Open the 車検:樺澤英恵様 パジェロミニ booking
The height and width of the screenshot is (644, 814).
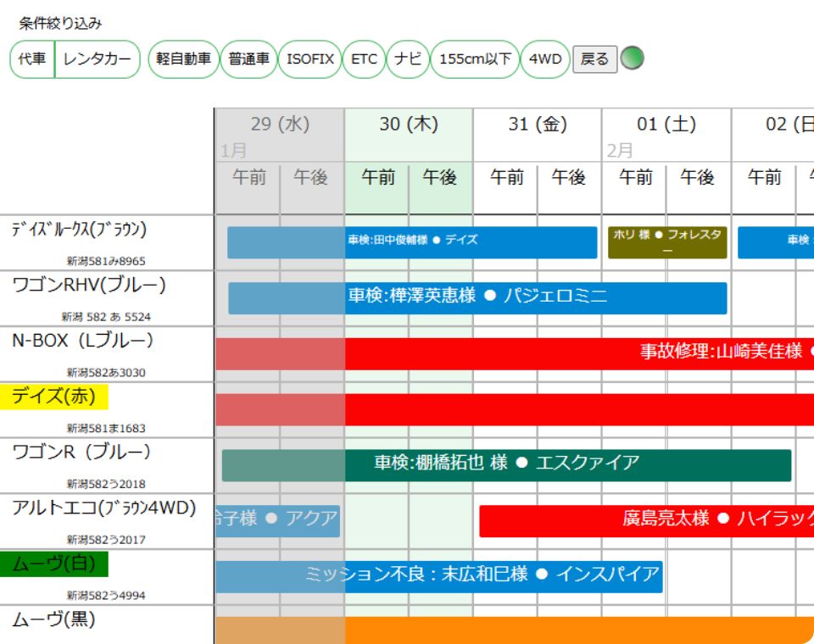[477, 298]
